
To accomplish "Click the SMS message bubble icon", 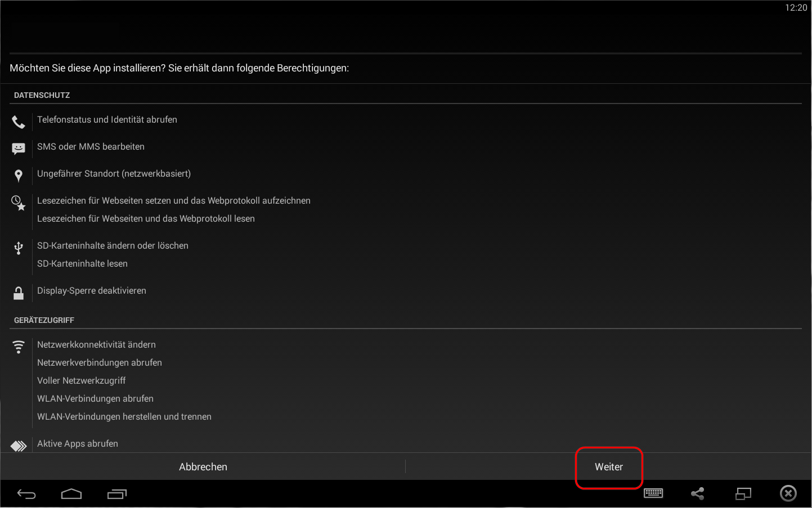I will pyautogui.click(x=19, y=149).
